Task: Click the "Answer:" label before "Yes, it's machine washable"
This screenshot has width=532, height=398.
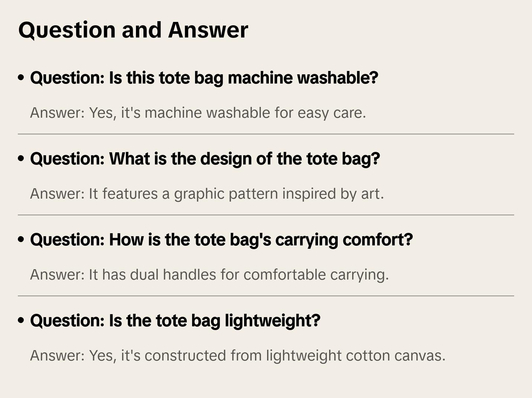Action: pyautogui.click(x=58, y=113)
